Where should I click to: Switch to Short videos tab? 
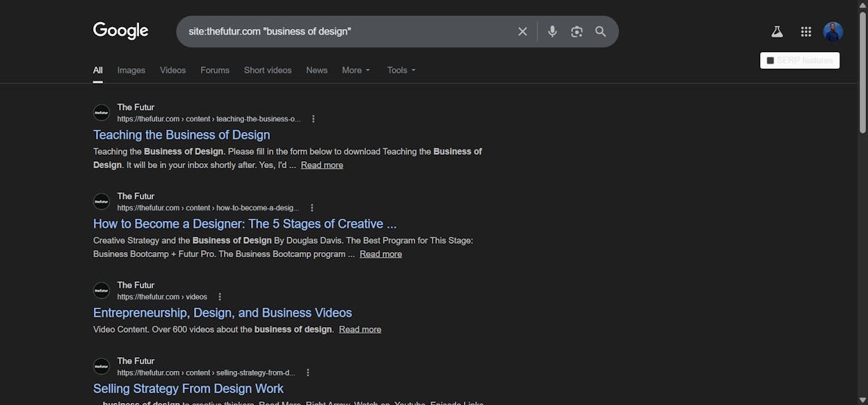(268, 70)
